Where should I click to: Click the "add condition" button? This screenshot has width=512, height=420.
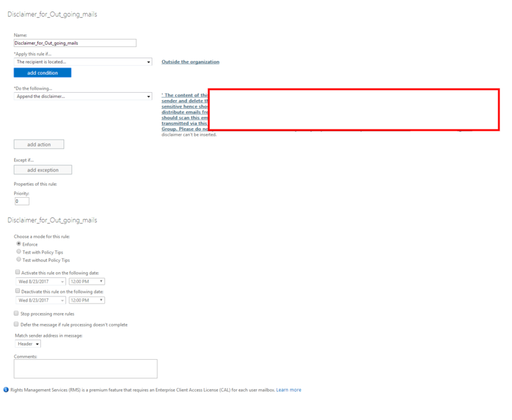[42, 72]
